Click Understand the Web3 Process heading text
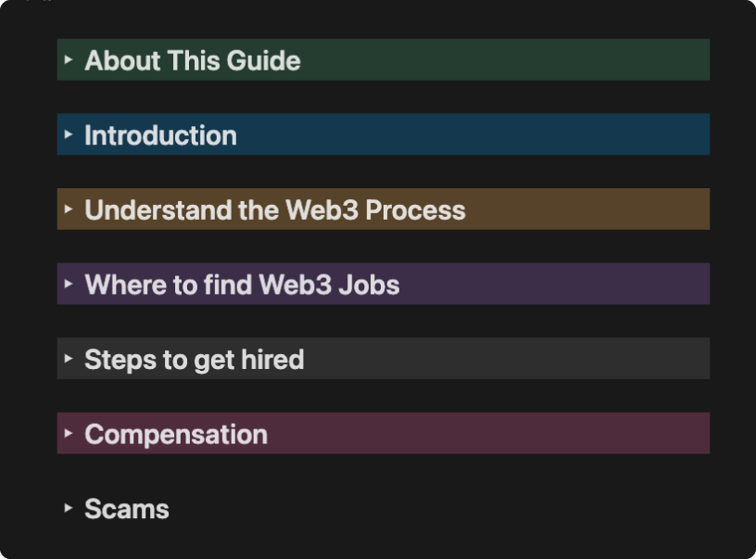 (x=275, y=210)
